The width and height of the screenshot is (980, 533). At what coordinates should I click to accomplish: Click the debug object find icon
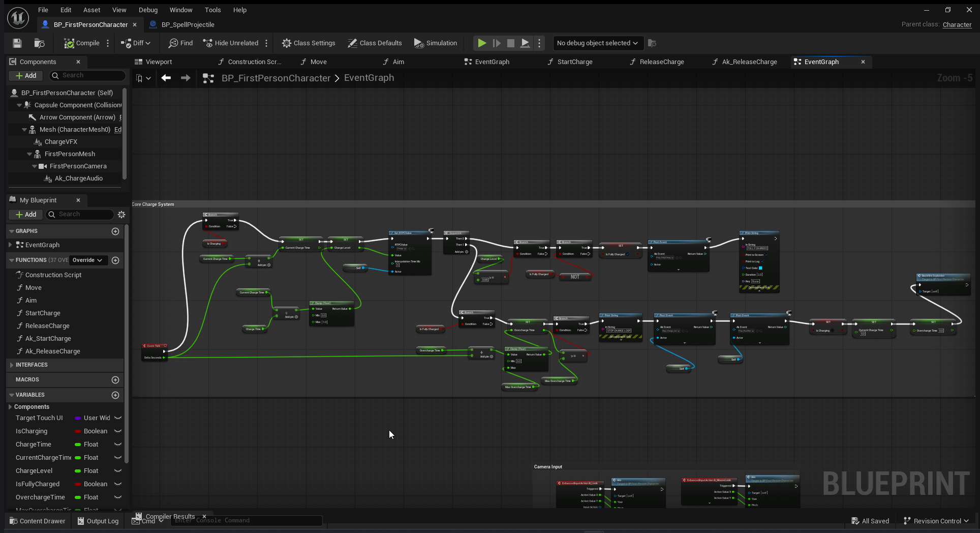[652, 43]
